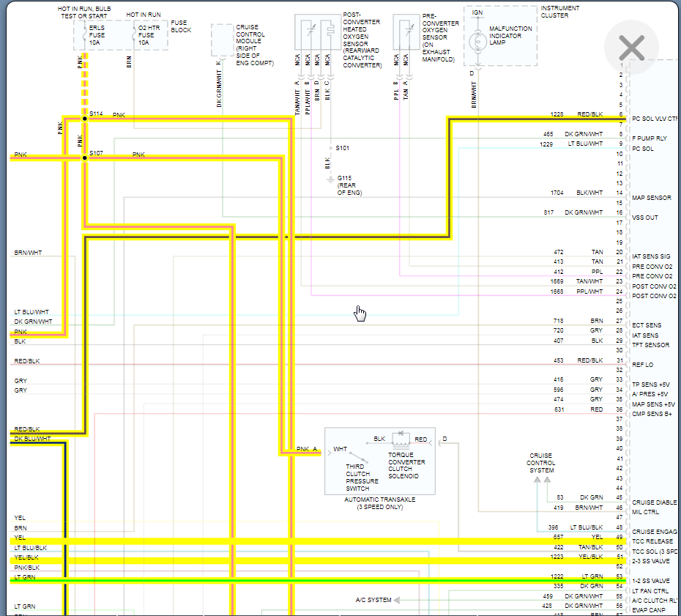Viewport: 681px width, 616px height.
Task: Select wire number 1669 TAN/WHT
Action: coord(576,281)
